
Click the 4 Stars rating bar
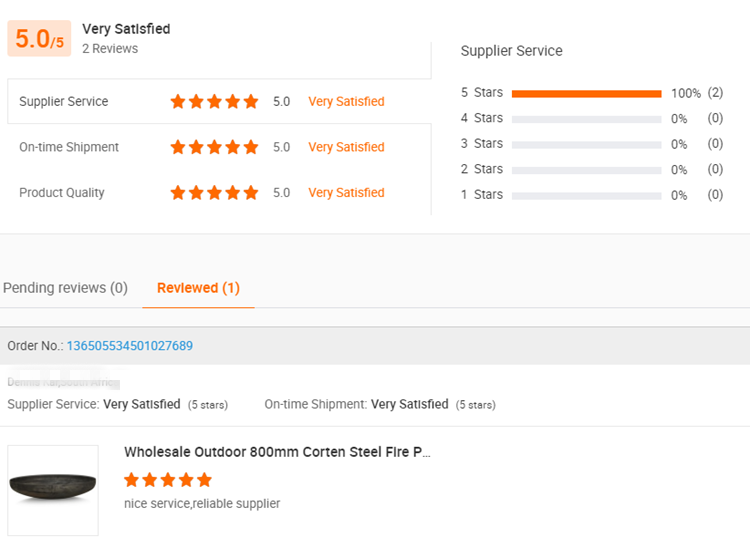point(586,119)
